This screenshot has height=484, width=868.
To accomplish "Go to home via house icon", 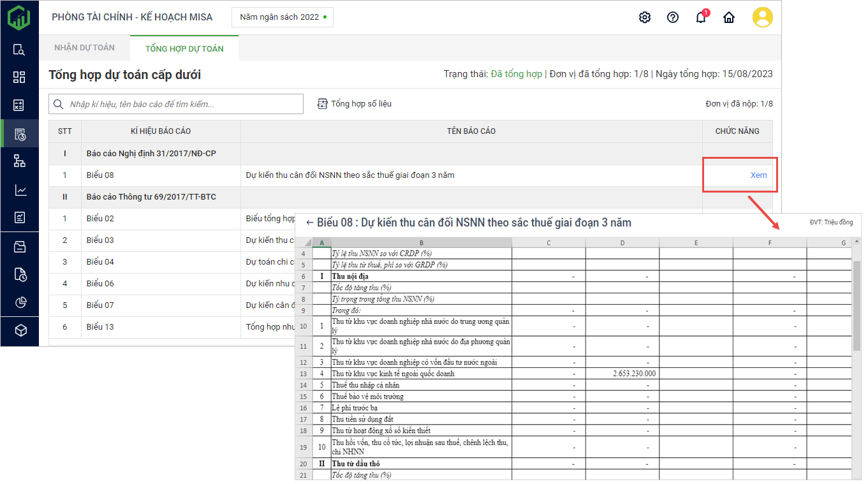I will point(728,17).
